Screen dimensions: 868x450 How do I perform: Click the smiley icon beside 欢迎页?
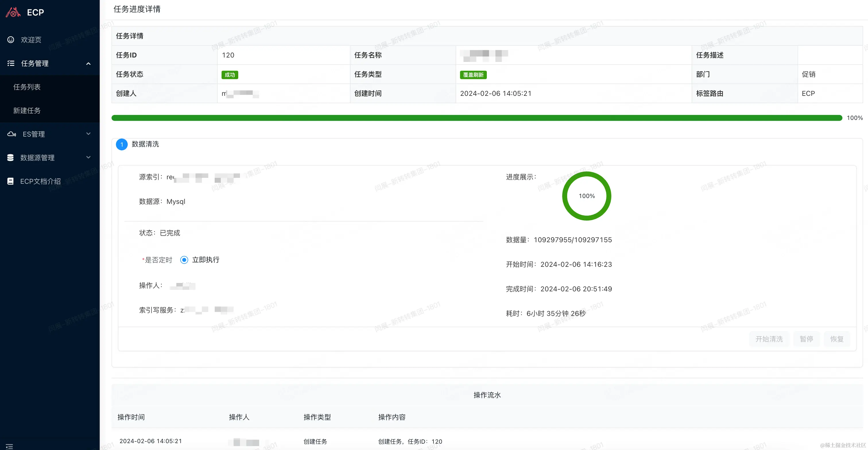point(11,40)
